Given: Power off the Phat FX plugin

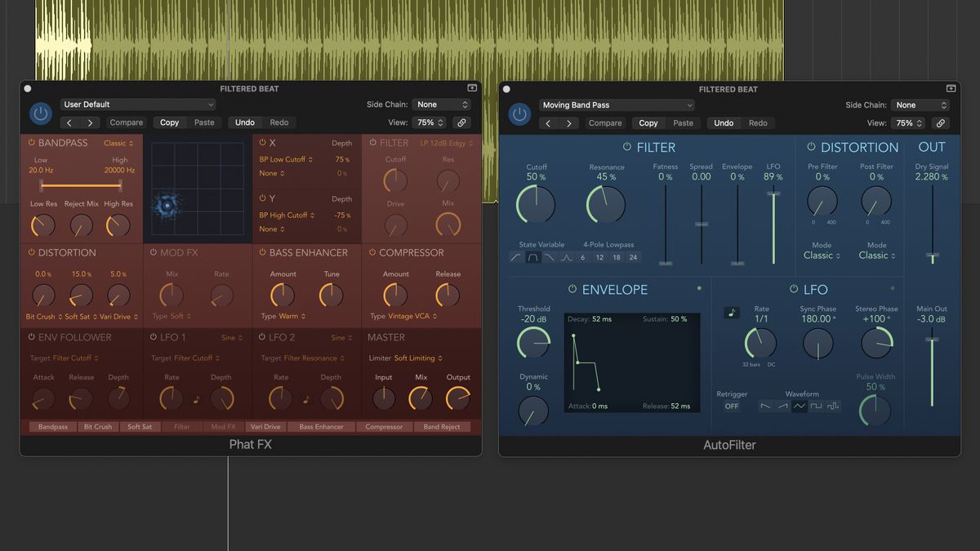Looking at the screenshot, I should 40,113.
